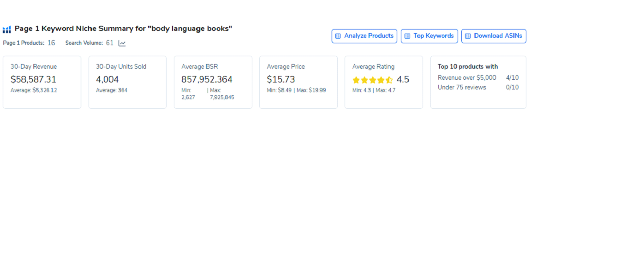Click the blue bar chart logo icon
The width and height of the screenshot is (644, 264).
[x=6, y=29]
